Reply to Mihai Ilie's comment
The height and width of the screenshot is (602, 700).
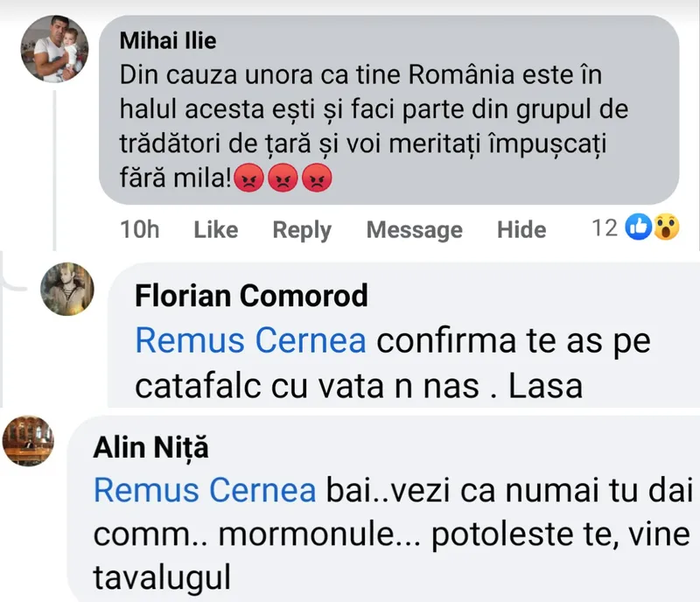coord(302,230)
